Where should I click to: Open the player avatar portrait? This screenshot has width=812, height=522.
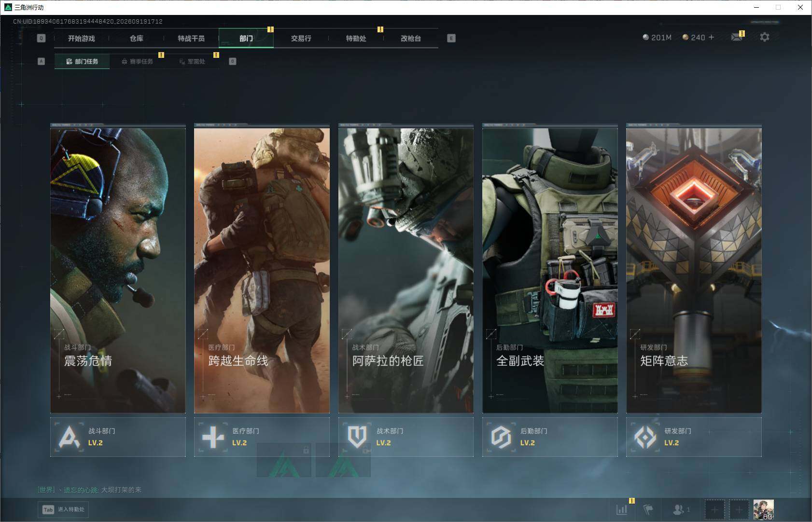tap(764, 509)
